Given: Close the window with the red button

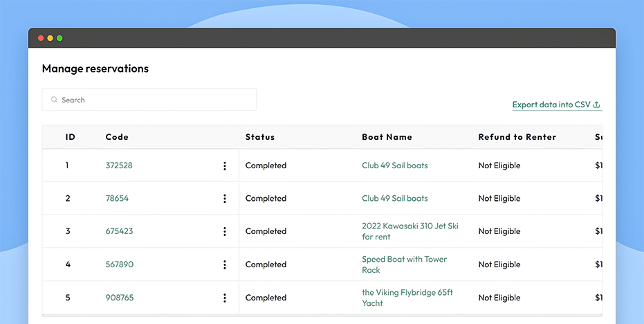Looking at the screenshot, I should 41,38.
